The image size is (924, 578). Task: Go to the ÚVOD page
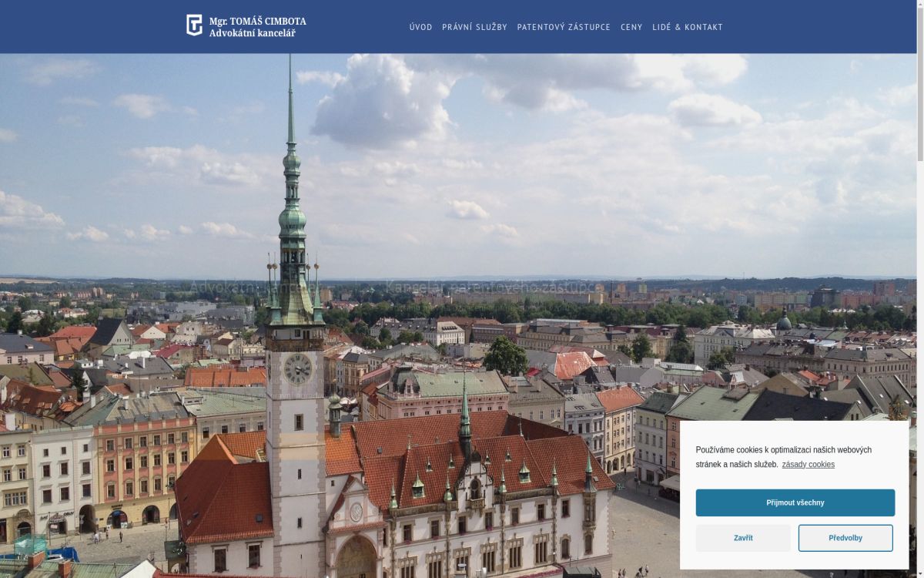[x=420, y=27]
